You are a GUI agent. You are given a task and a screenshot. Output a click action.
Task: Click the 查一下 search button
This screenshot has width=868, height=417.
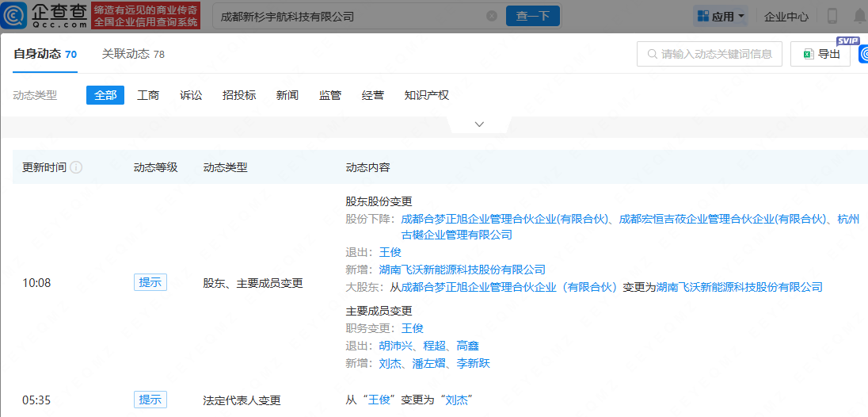(532, 16)
